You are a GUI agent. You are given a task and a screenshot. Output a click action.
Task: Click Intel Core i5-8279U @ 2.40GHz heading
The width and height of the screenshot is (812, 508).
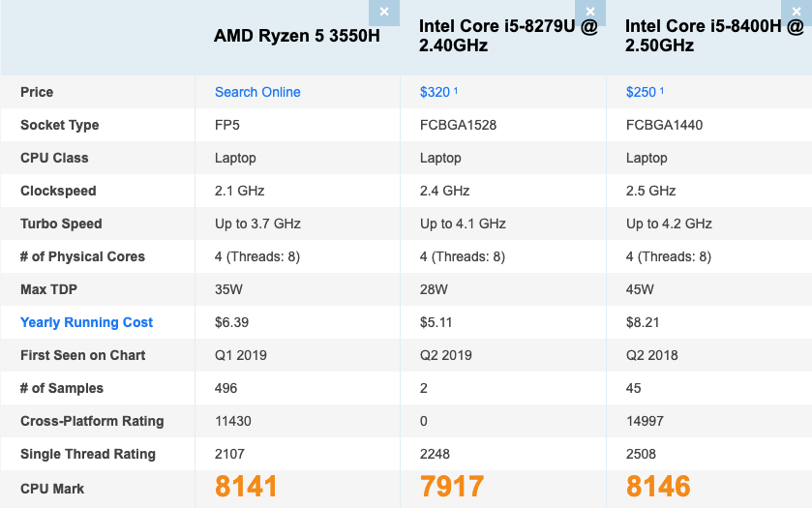point(508,36)
